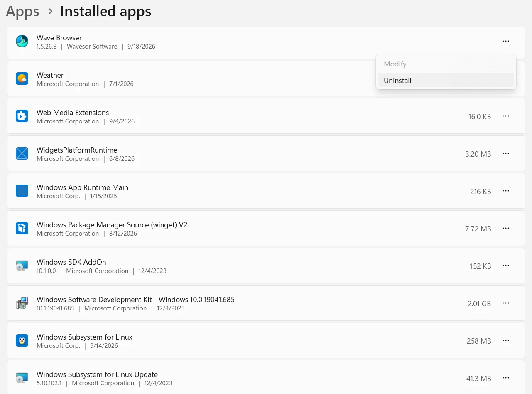
Task: Open more options for Windows Software Development Kit
Action: click(x=505, y=303)
